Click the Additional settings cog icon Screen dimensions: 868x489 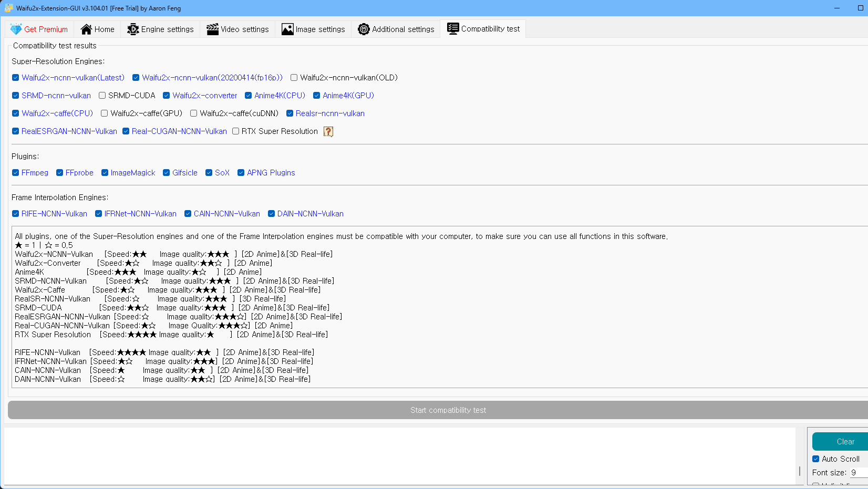tap(364, 29)
